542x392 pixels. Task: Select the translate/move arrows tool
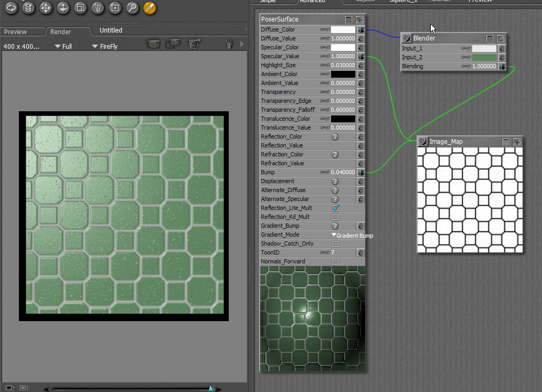[x=46, y=8]
